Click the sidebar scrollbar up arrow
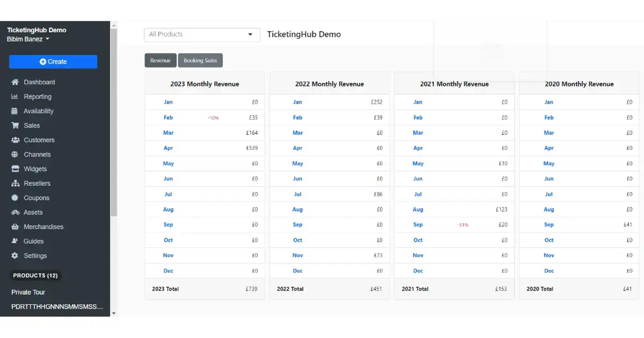Image resolution: width=644 pixels, height=338 pixels. [114, 25]
